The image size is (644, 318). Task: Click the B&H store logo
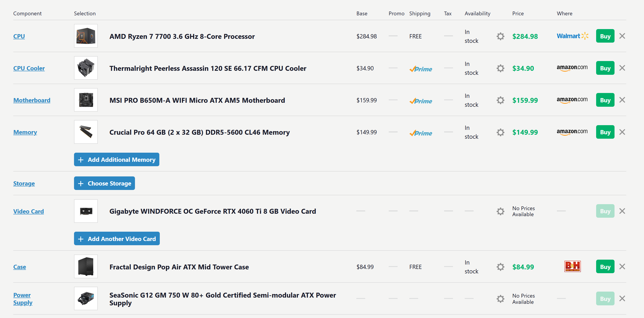(x=572, y=267)
